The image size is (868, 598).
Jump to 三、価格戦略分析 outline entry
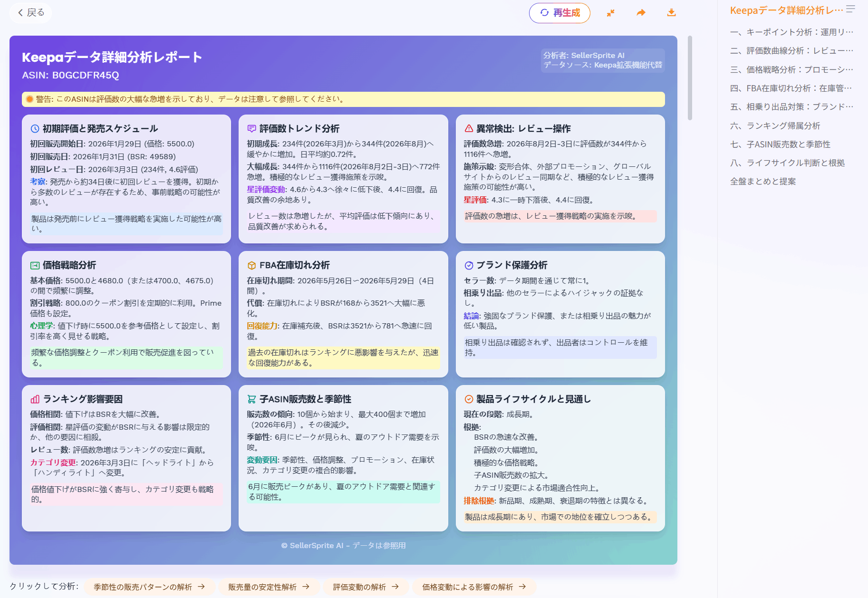(792, 70)
